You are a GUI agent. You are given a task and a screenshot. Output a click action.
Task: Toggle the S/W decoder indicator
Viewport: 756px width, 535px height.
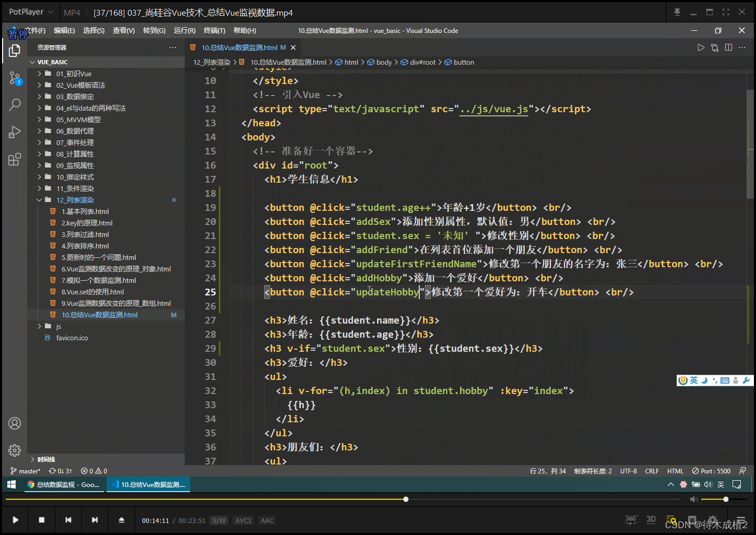tap(219, 520)
